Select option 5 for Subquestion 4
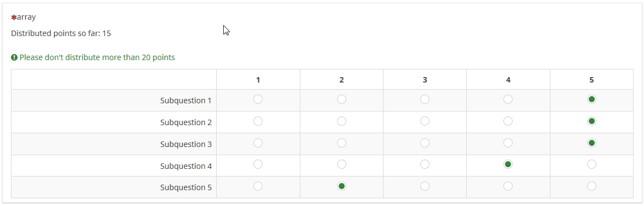 point(591,164)
